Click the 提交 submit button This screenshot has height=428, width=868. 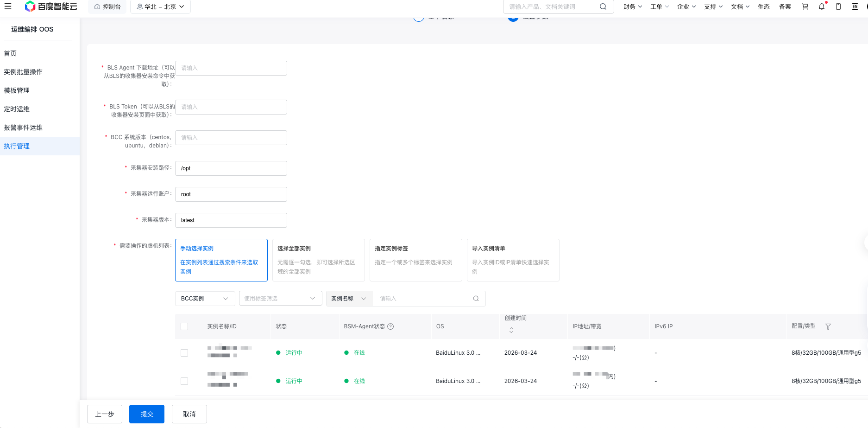point(146,414)
